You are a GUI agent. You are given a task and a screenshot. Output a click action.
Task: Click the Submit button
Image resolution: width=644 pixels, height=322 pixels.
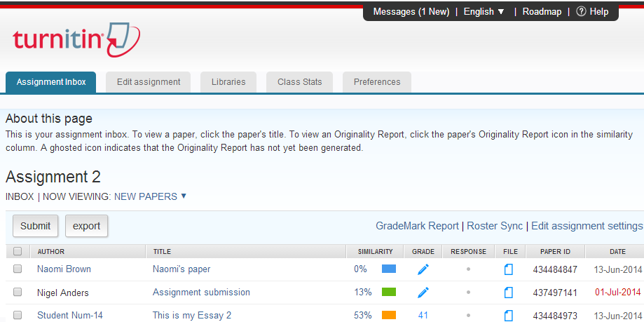pos(35,226)
